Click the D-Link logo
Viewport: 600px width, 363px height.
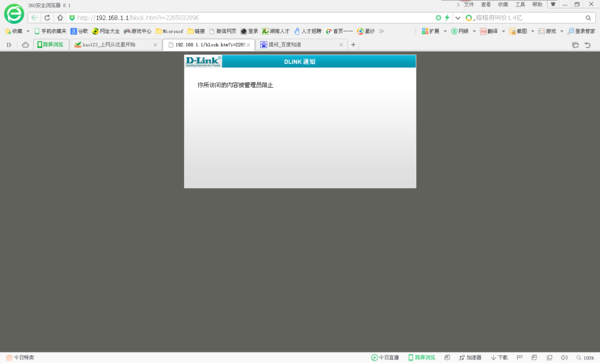[203, 61]
